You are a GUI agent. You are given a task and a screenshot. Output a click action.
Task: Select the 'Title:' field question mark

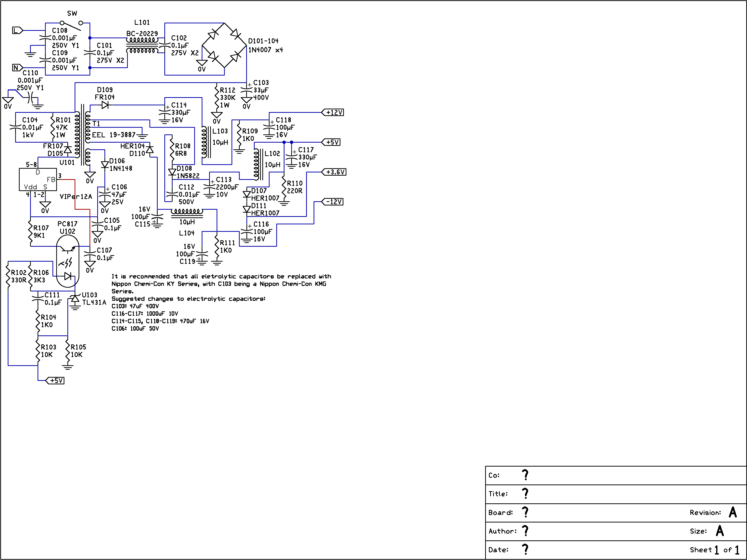(525, 494)
